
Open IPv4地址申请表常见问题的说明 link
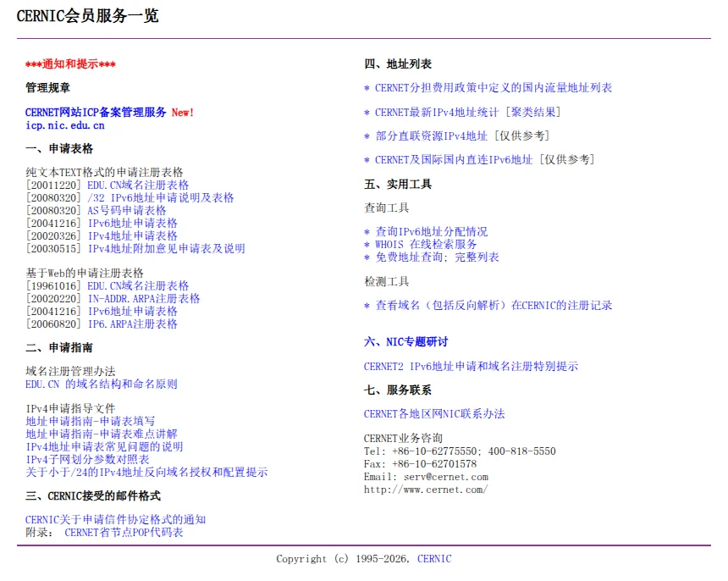coord(104,447)
